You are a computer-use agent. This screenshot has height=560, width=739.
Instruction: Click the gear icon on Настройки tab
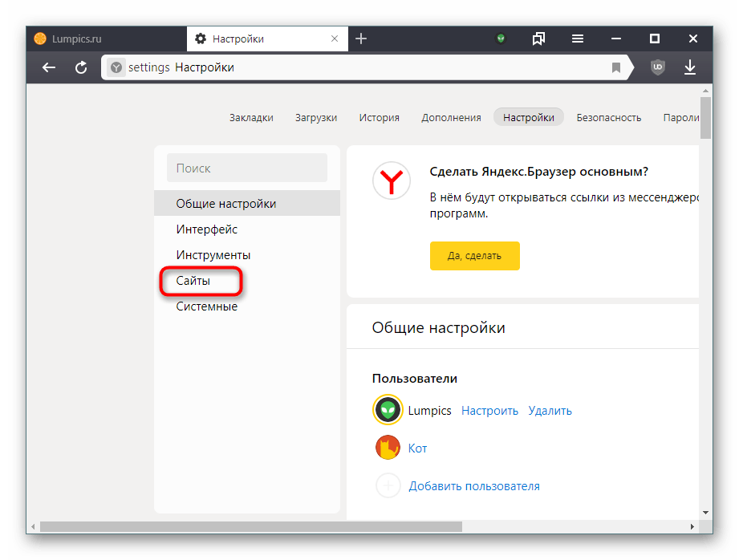201,39
